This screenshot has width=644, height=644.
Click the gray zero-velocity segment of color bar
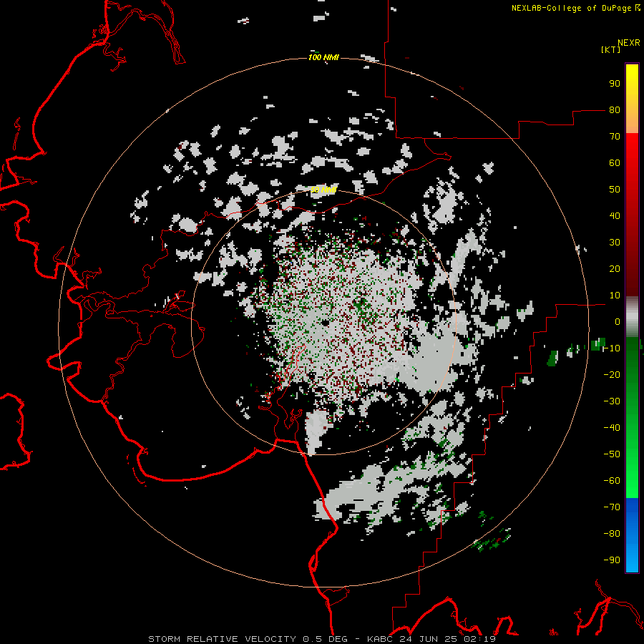pos(632,317)
